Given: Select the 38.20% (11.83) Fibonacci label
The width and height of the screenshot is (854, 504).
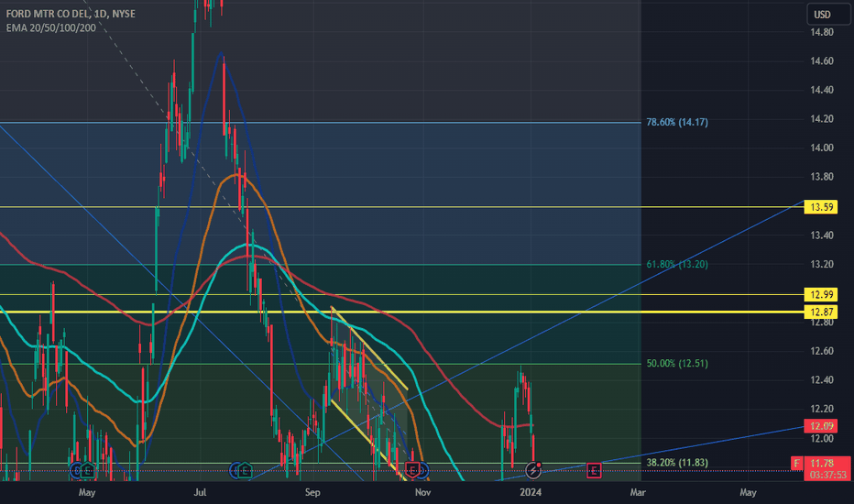Looking at the screenshot, I should [x=677, y=463].
